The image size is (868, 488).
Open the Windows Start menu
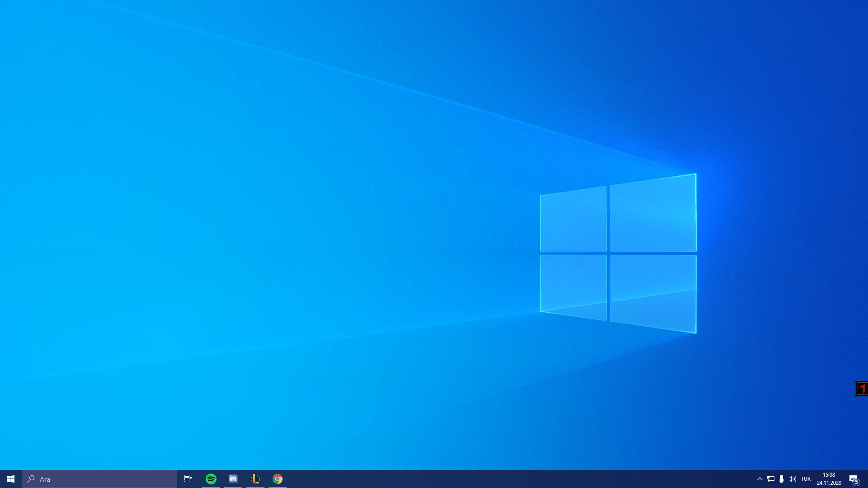(x=11, y=479)
